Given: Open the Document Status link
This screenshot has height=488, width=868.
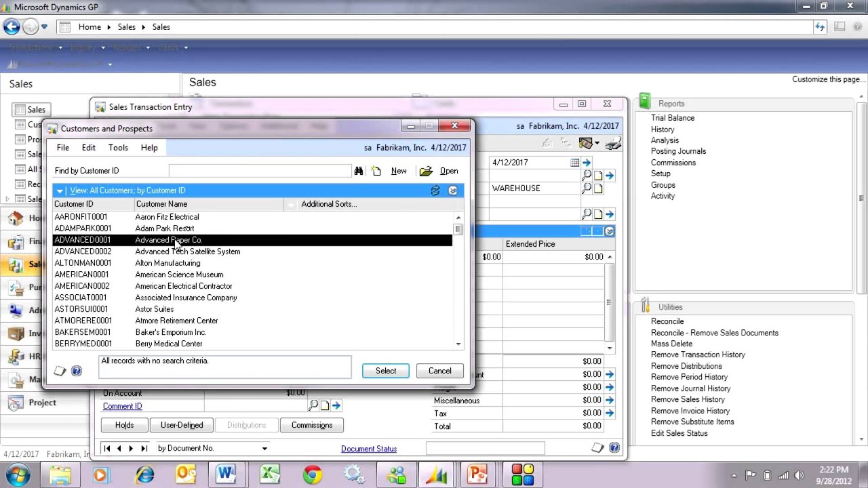Looking at the screenshot, I should [369, 449].
